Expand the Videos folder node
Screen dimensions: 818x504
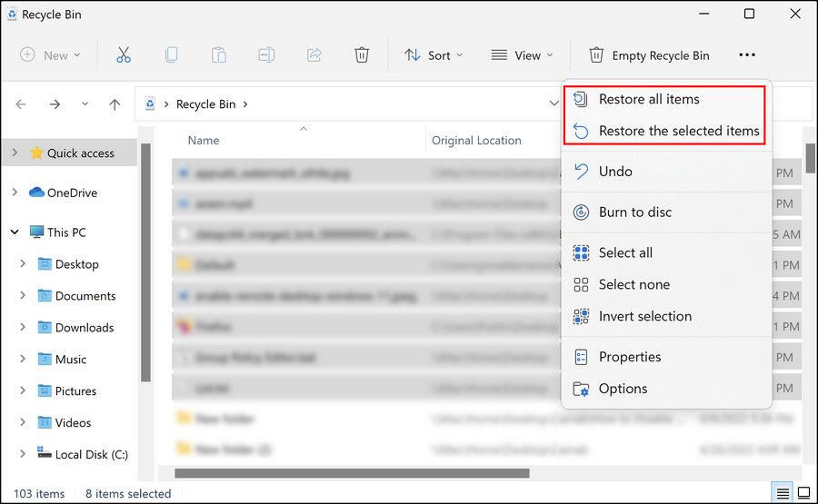point(23,422)
